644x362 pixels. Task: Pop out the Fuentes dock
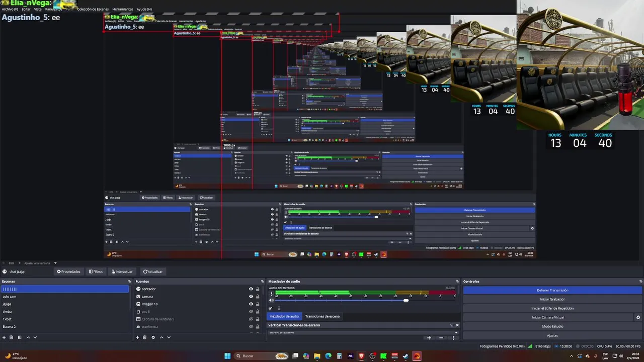[262, 282]
